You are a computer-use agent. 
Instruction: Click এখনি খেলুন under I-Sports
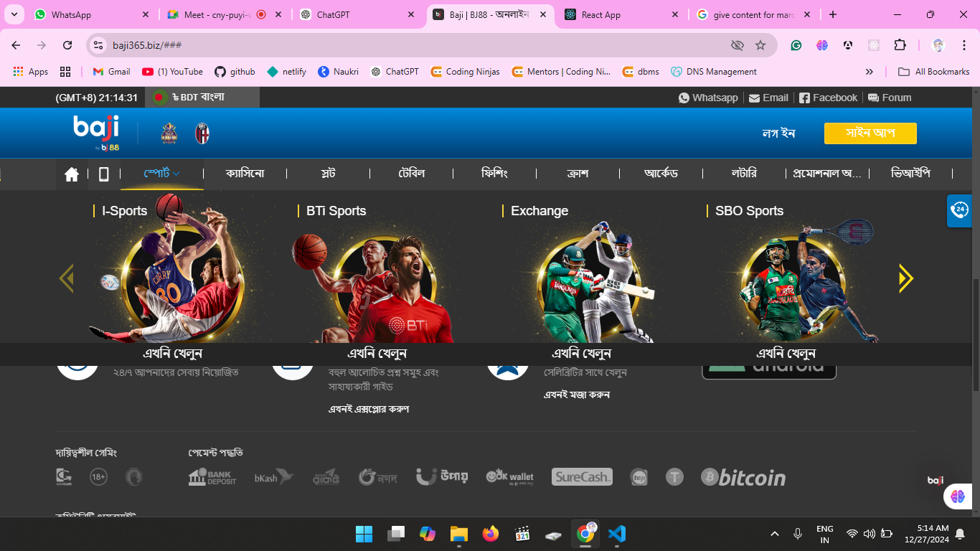pyautogui.click(x=172, y=354)
